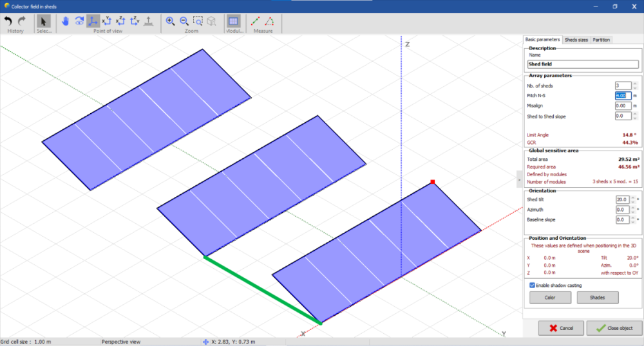The image size is (644, 346).
Task: Click the Undo arrow in History
Action: click(x=8, y=21)
